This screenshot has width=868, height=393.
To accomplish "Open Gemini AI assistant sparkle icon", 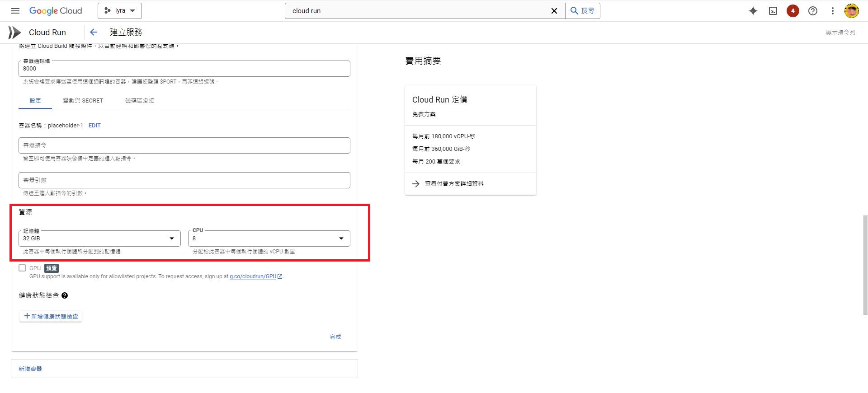I will 753,11.
